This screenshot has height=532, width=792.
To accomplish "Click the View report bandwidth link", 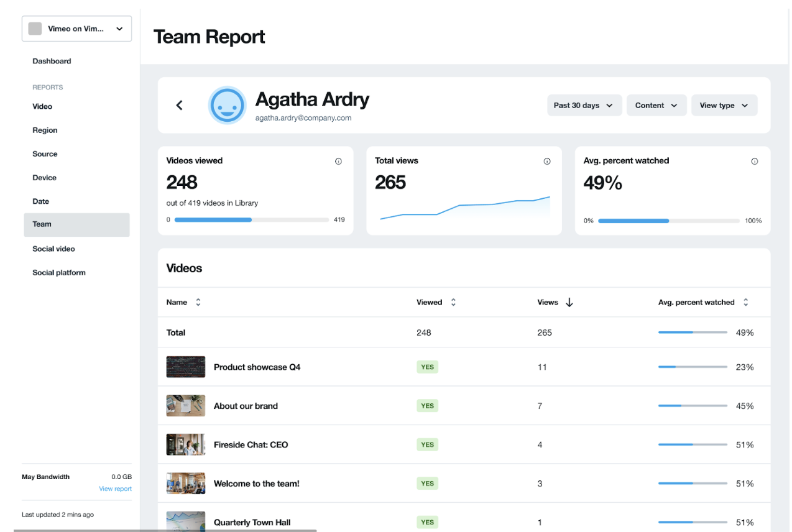I will pyautogui.click(x=115, y=489).
